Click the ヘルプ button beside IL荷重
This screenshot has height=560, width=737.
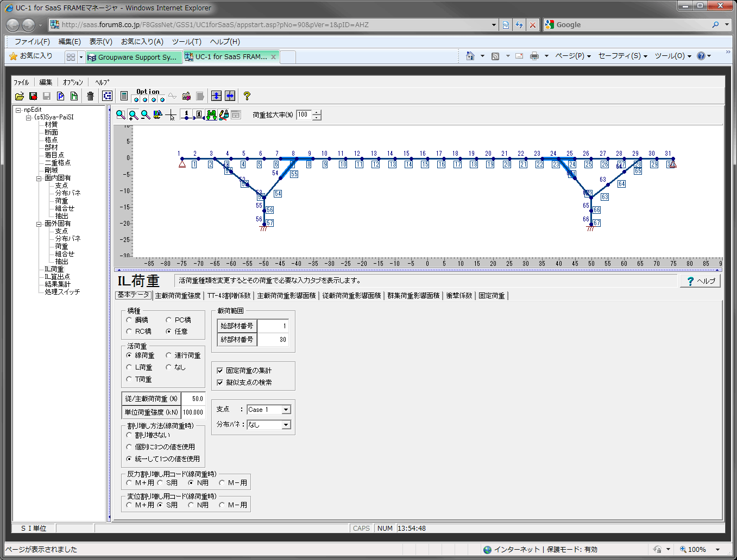(701, 281)
